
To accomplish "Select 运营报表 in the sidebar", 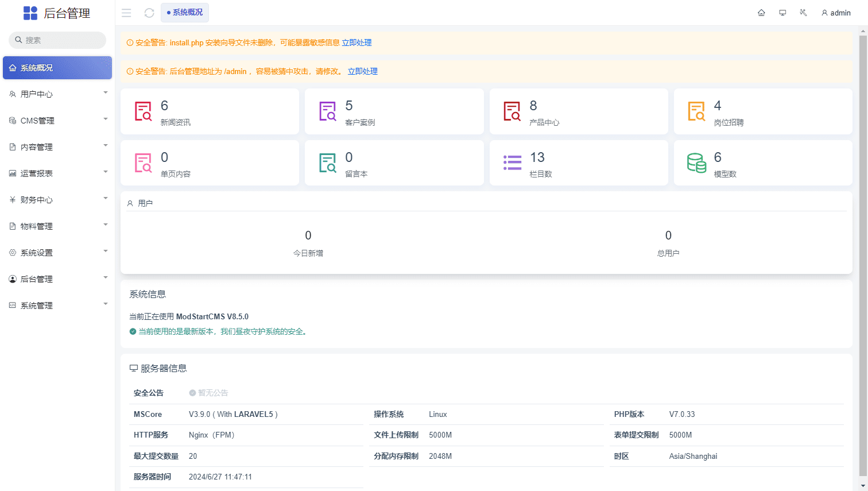I will (57, 173).
